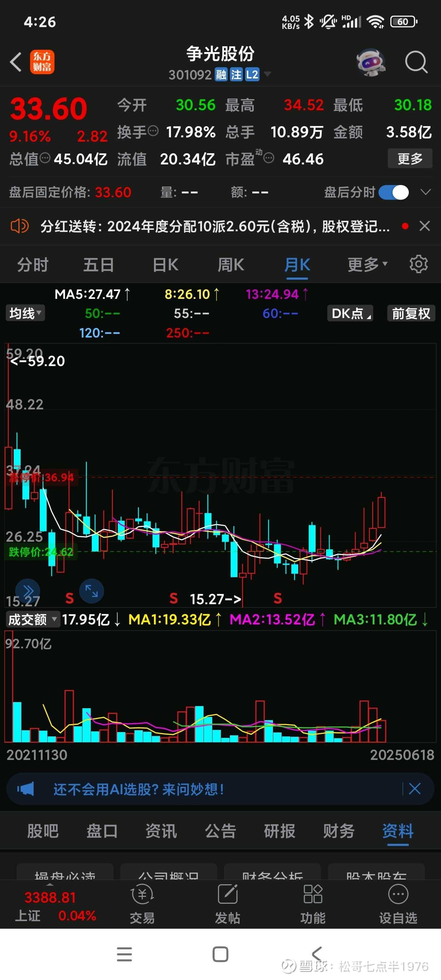Tap the MA5:27.47 moving average value

pos(93,294)
